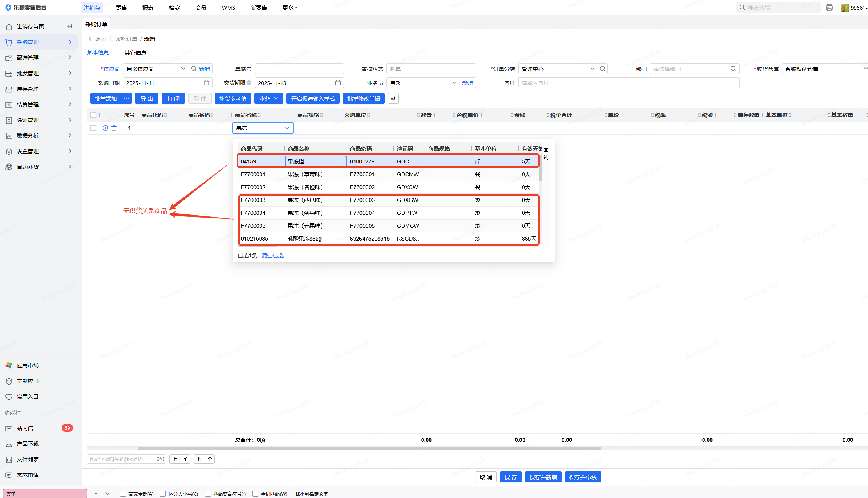Screen dimensions: 868x498
Task: Click the 站内信 mail icon in sidebar
Action: [9, 428]
